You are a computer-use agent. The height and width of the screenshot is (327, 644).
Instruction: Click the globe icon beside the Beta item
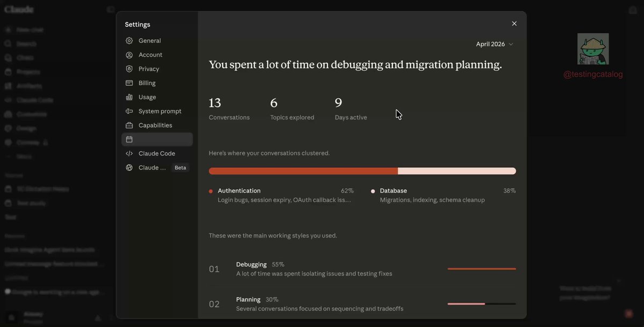coord(129,167)
